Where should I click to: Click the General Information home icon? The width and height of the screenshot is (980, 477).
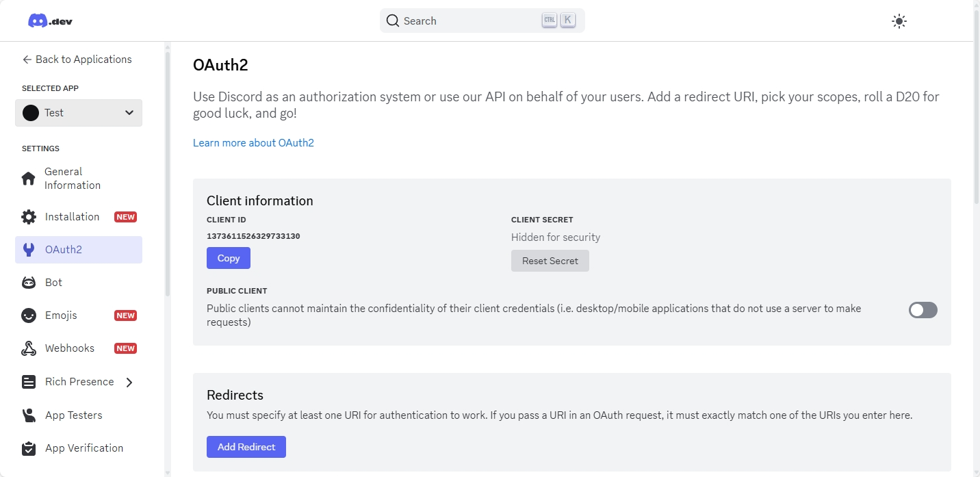pos(29,179)
